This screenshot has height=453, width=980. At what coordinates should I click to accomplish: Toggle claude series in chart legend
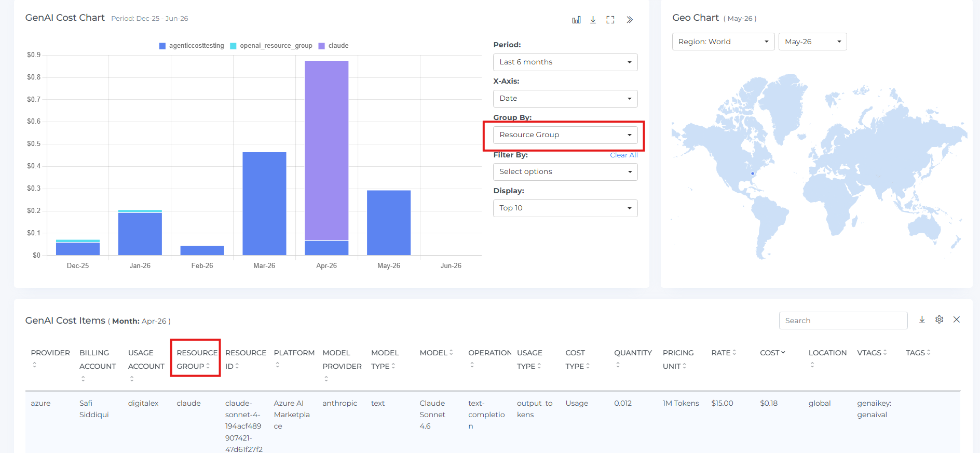click(333, 46)
